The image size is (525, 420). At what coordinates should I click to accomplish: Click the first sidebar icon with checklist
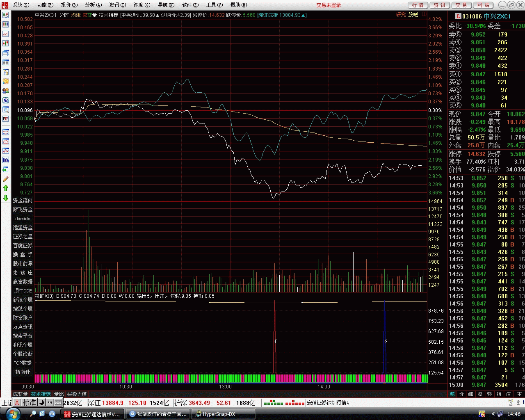click(6, 15)
